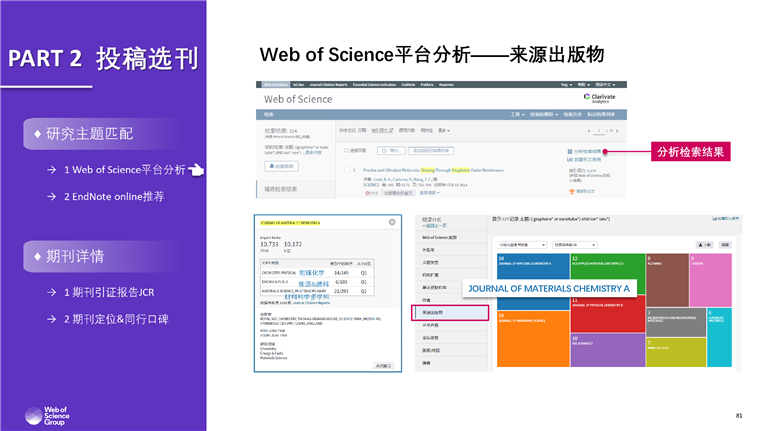The width and height of the screenshot is (768, 431).
Task: Click the close window button in journal popup
Action: click(x=383, y=366)
